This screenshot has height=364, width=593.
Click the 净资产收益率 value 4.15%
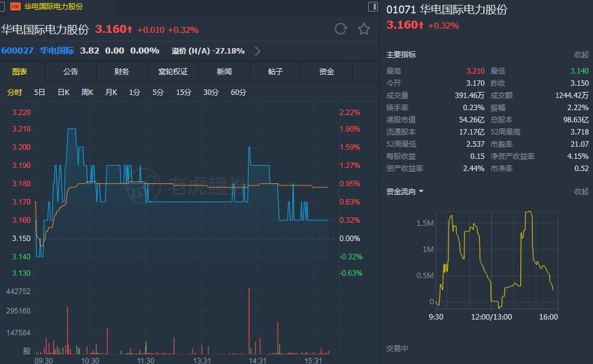pyautogui.click(x=578, y=156)
